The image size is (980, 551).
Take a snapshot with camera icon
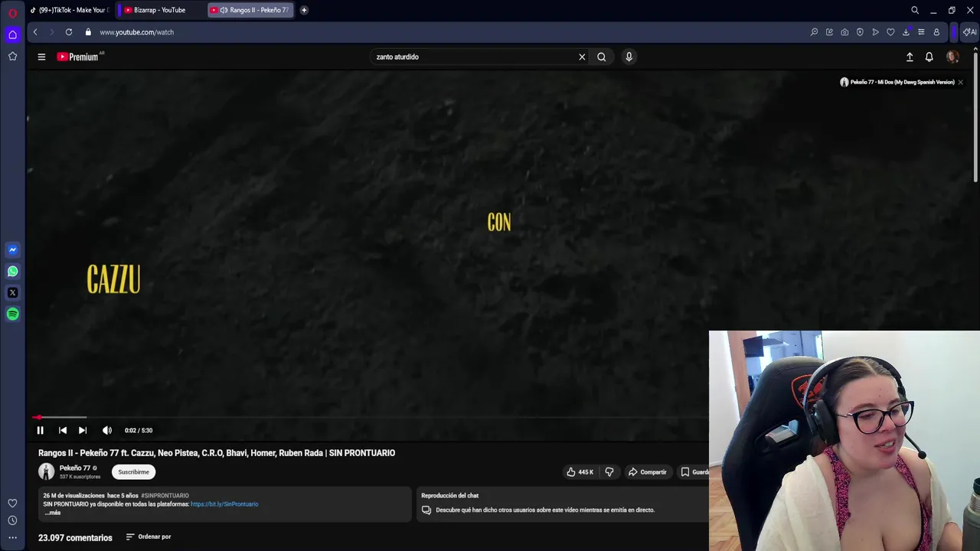point(844,32)
